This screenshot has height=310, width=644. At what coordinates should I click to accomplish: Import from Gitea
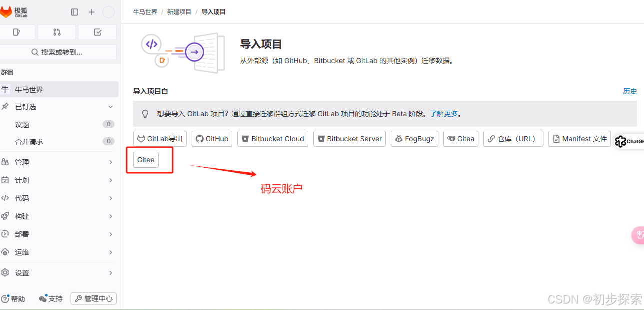click(461, 139)
